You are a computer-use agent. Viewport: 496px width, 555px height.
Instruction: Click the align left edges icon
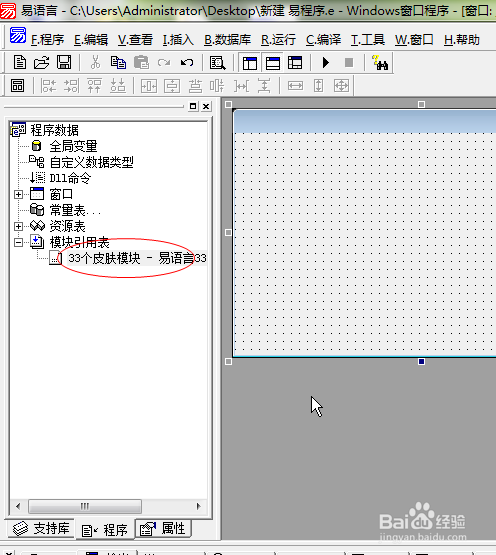click(49, 86)
